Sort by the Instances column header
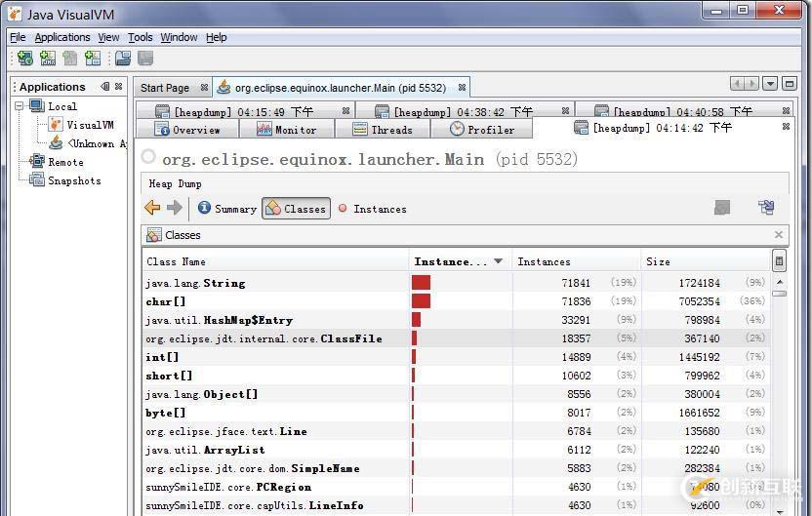 tap(577, 261)
